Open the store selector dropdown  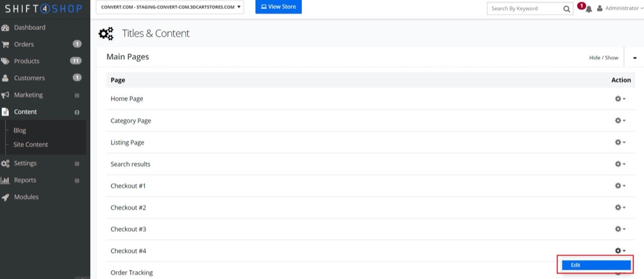(171, 7)
